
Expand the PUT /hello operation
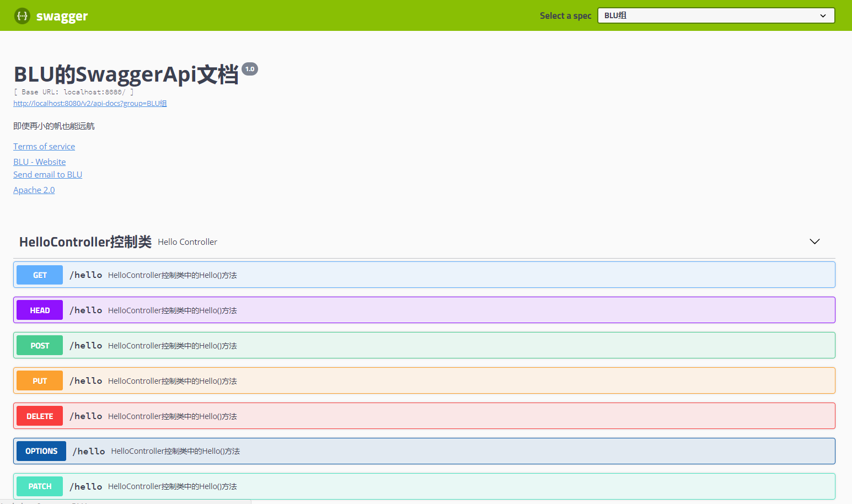pyautogui.click(x=424, y=380)
